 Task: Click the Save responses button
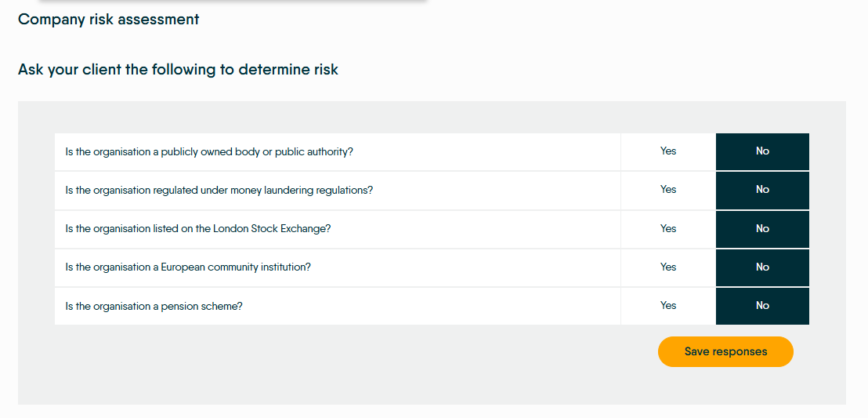click(x=725, y=351)
